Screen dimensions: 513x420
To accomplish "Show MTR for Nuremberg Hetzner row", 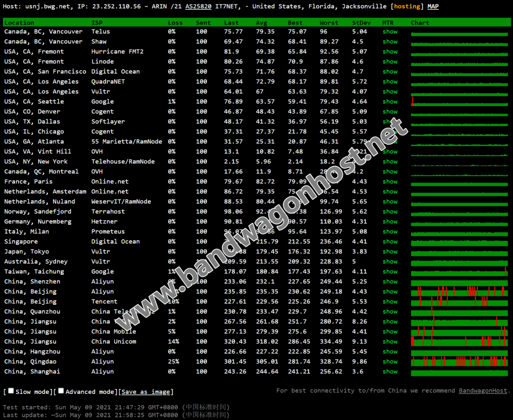I will pyautogui.click(x=390, y=222).
